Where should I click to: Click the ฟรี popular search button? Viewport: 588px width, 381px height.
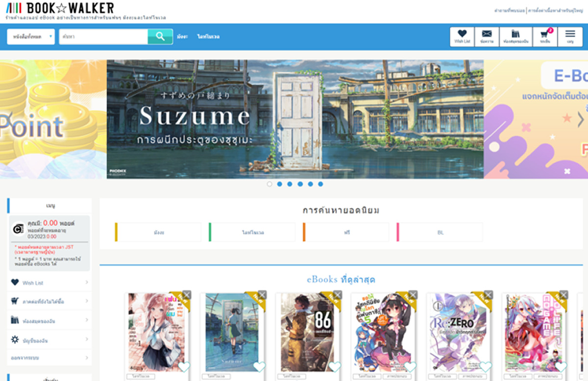pyautogui.click(x=346, y=232)
